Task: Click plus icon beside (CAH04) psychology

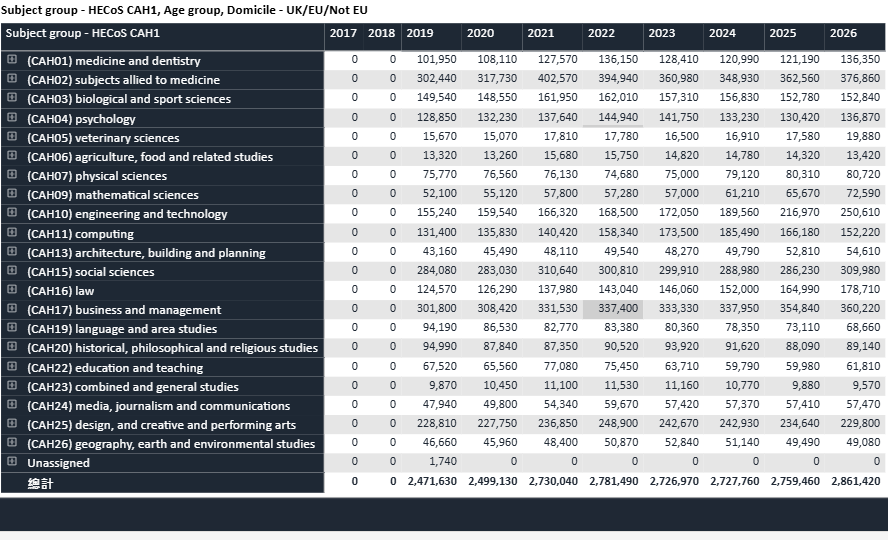Action: coord(12,118)
